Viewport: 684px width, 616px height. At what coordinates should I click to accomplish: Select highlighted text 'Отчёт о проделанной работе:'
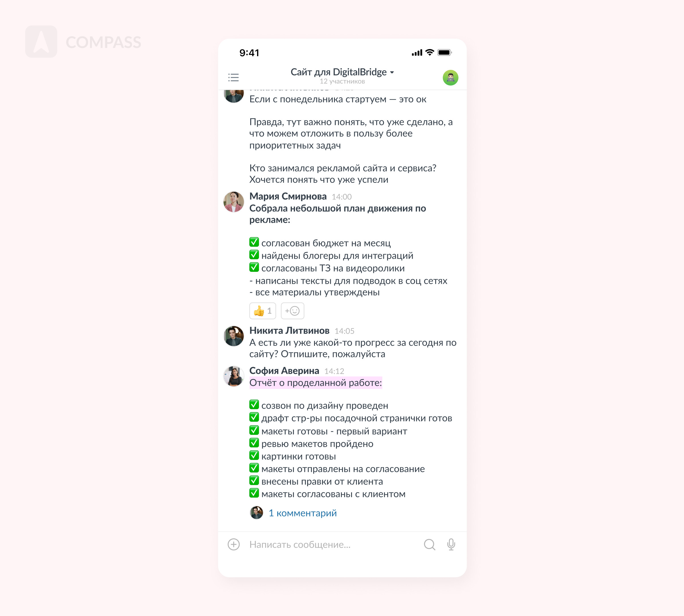(315, 383)
